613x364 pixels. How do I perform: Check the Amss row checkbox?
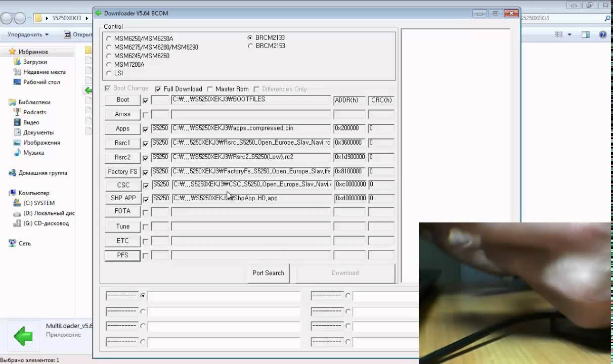click(x=146, y=115)
